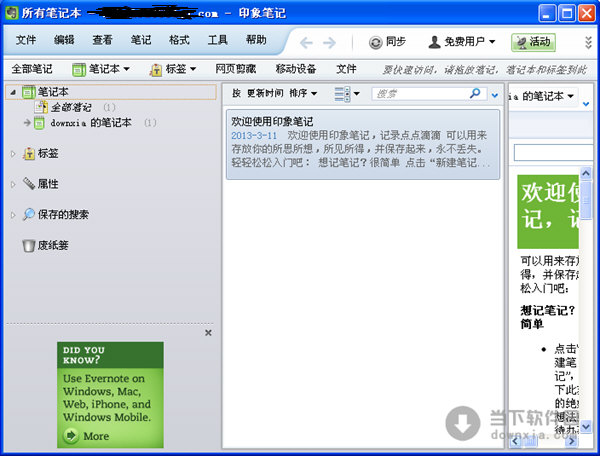Click the 标签 tag icon in sidebar
Screen dimensions: 600x456
click(x=29, y=153)
